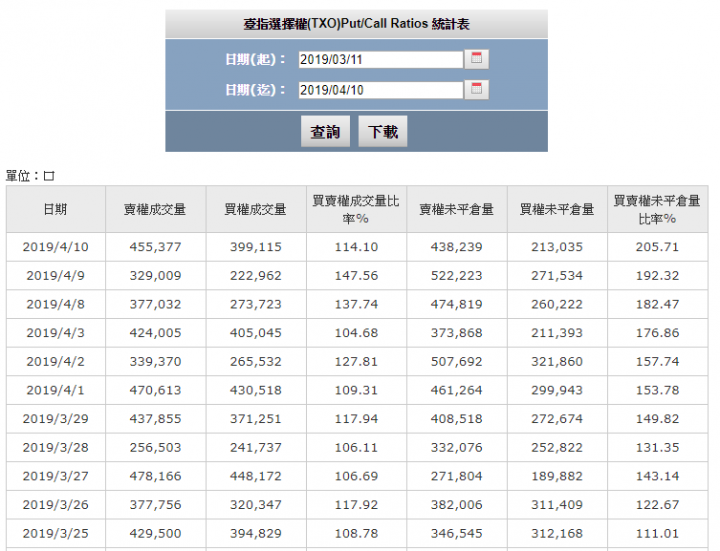Image resolution: width=720 pixels, height=551 pixels.
Task: Click the Put/Call Ratios 統計表 title
Action: coord(356,24)
